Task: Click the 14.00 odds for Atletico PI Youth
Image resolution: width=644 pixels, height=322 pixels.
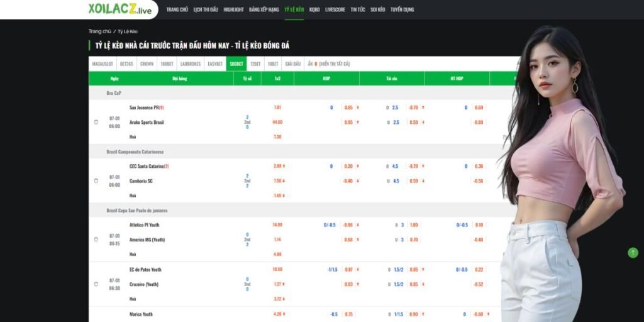Action: coord(277,225)
